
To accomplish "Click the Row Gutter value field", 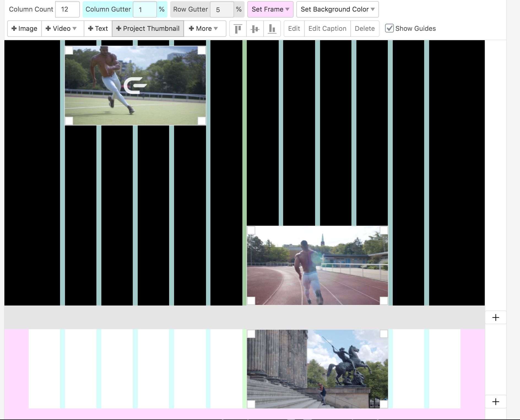I will pyautogui.click(x=222, y=10).
